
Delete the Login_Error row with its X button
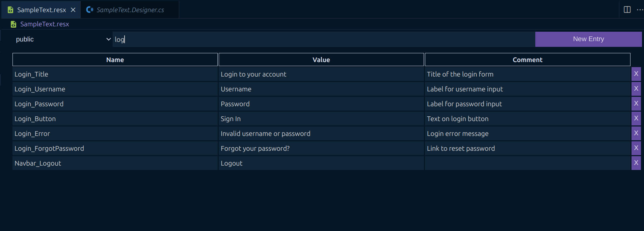636,133
